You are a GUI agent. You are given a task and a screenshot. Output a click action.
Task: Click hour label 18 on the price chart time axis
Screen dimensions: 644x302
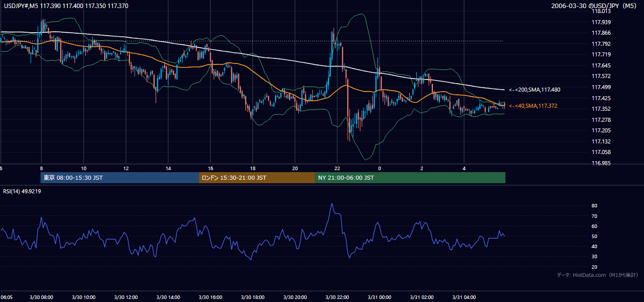click(253, 169)
